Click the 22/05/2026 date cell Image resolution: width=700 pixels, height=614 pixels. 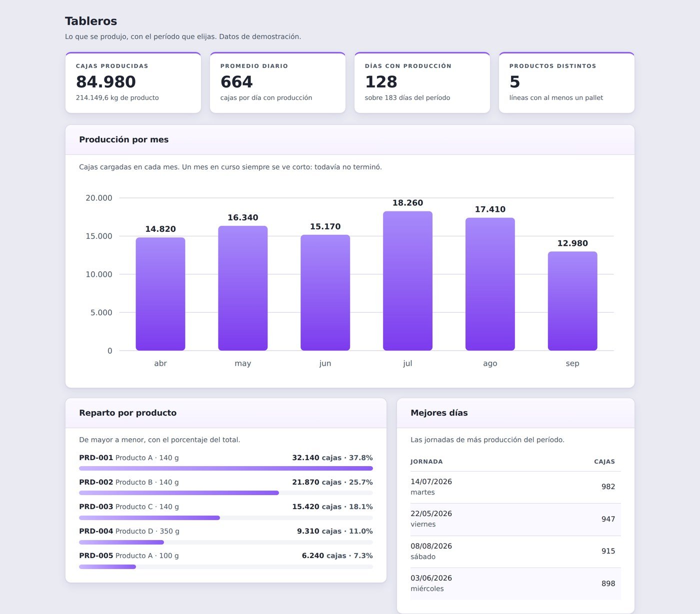(x=431, y=514)
